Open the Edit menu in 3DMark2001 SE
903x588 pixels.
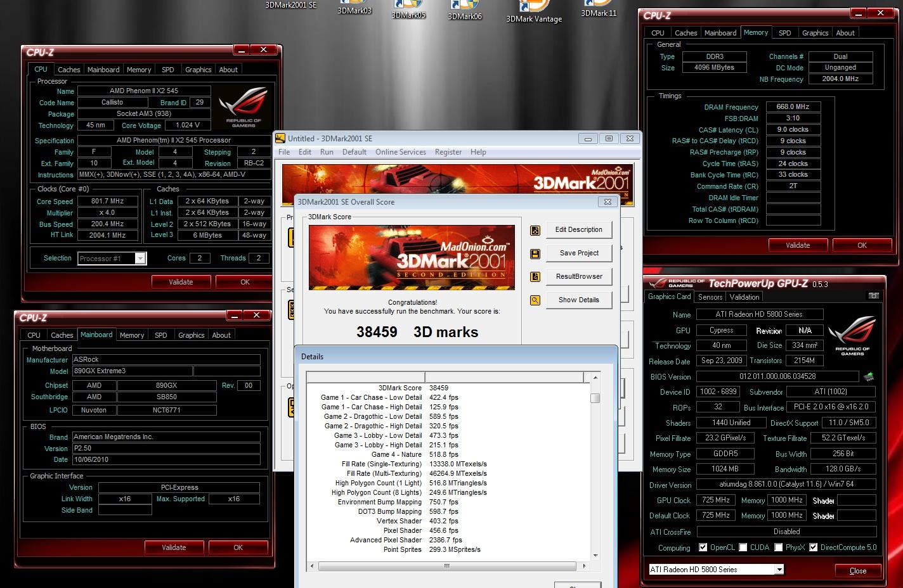(305, 152)
